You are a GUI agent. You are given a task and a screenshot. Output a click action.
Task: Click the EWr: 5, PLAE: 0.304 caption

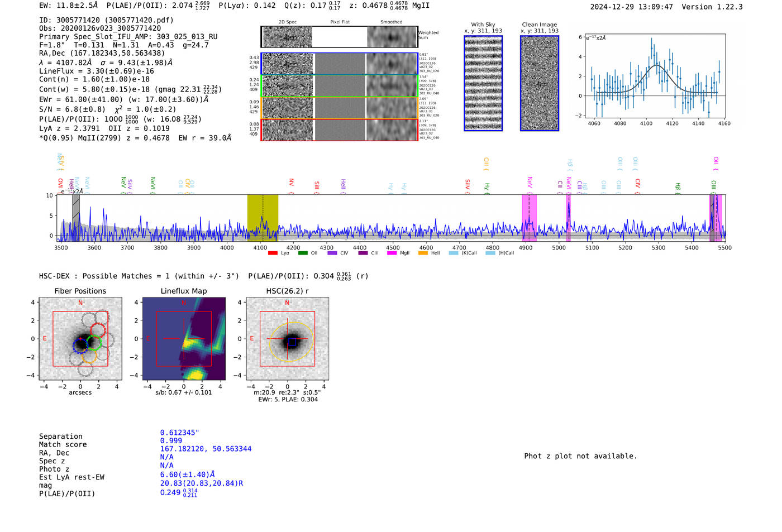click(288, 400)
